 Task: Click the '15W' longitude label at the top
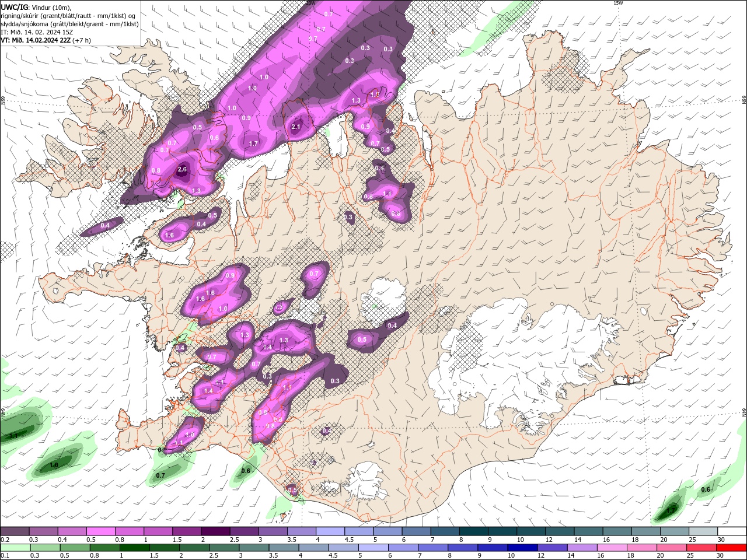pos(618,3)
